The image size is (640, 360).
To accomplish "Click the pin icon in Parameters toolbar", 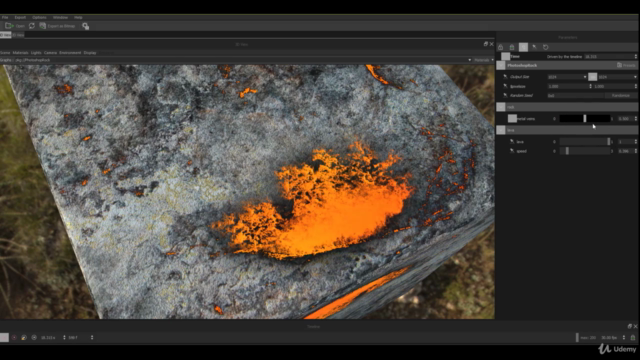I will tap(534, 47).
